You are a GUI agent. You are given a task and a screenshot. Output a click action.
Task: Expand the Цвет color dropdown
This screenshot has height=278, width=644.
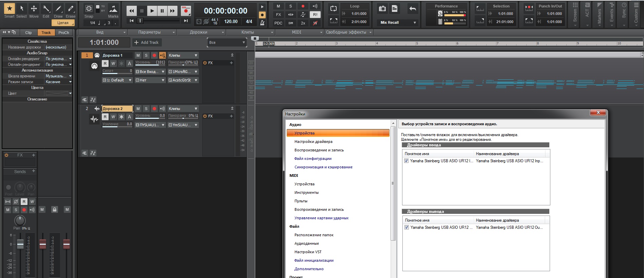click(70, 93)
